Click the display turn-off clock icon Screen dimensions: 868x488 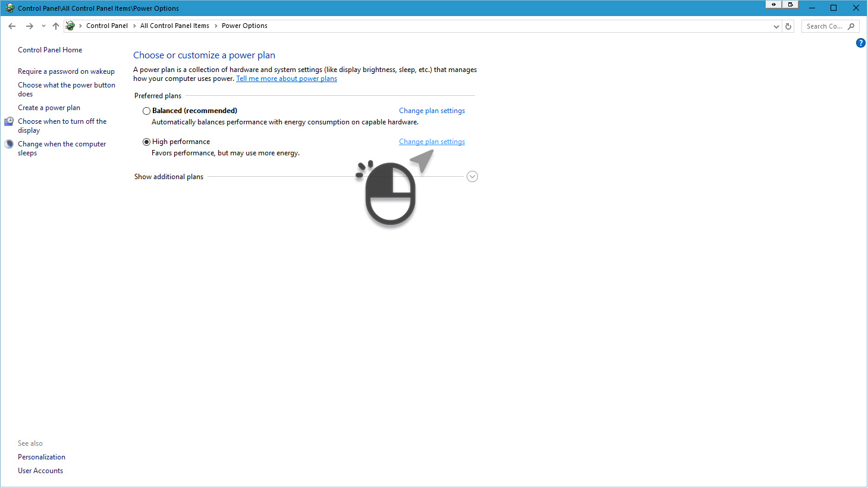point(9,121)
